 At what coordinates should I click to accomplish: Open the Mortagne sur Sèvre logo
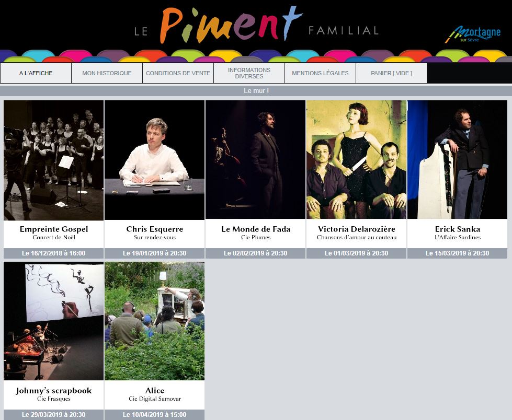pyautogui.click(x=472, y=34)
